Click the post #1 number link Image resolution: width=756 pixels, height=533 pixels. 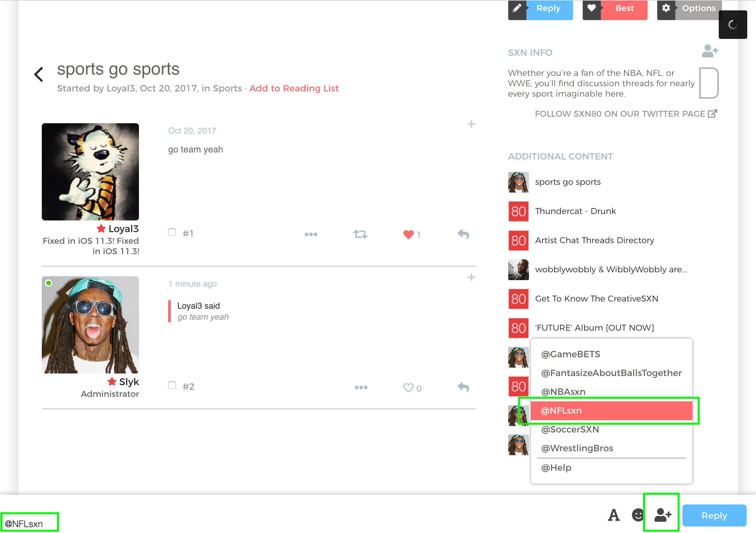coord(188,233)
